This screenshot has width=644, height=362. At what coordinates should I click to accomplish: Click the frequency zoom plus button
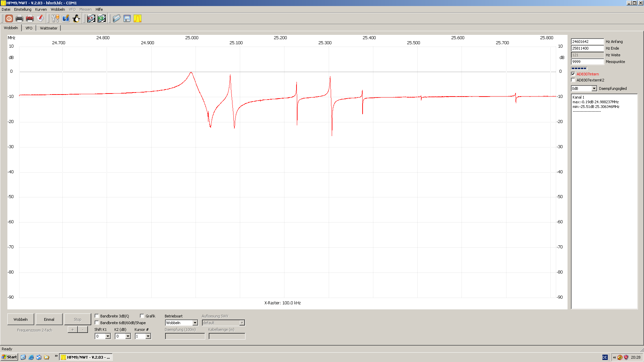point(72,330)
